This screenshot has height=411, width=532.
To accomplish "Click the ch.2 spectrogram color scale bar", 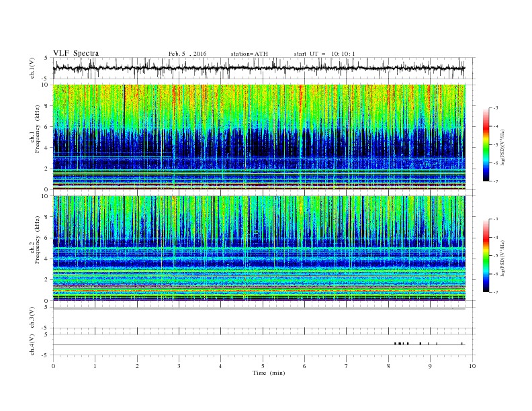I will click(486, 256).
